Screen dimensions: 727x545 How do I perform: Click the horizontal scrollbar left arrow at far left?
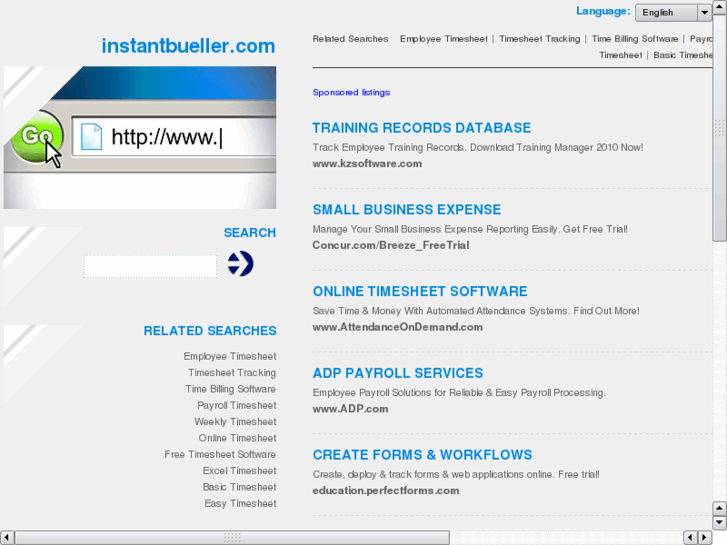pos(6,537)
